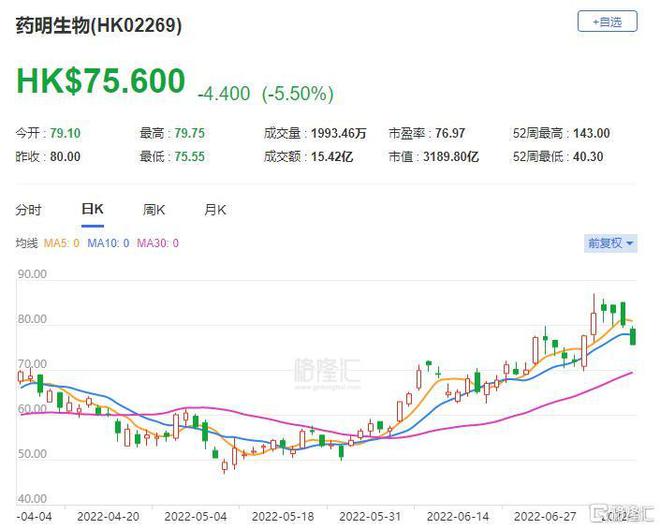Click the MA30: 0 legend label
Viewport: 660px width, 529px height.
tap(158, 243)
